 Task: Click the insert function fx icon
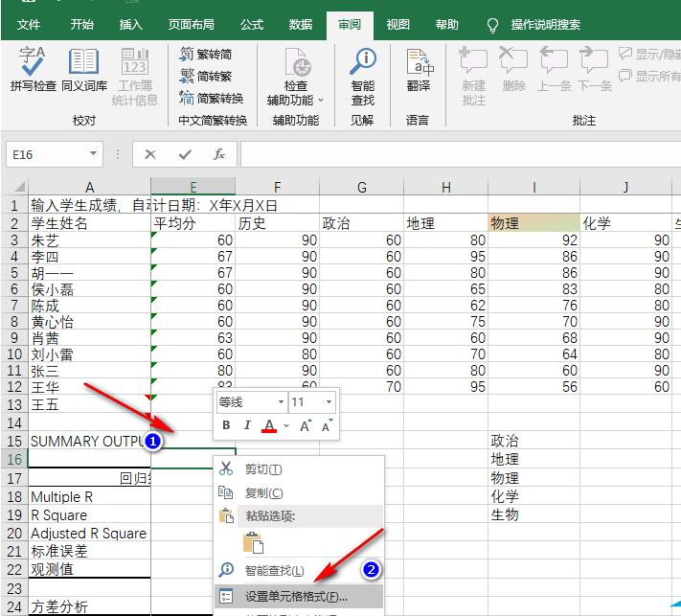(219, 154)
